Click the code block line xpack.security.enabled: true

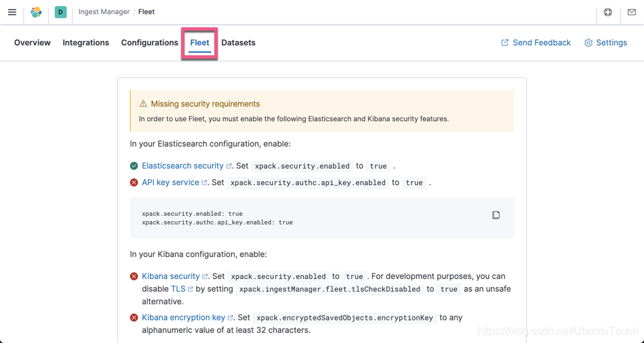[x=192, y=214]
